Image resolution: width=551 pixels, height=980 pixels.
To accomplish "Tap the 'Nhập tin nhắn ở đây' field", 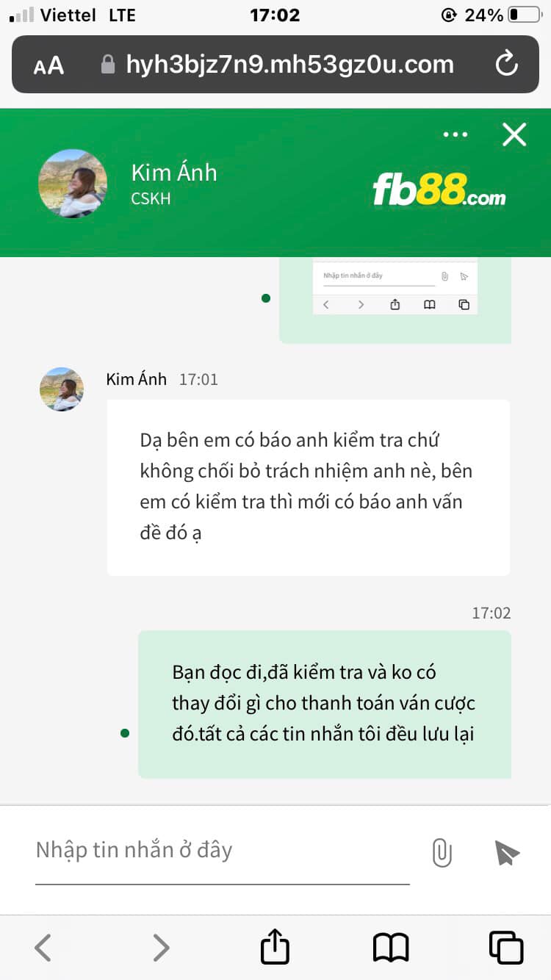I will click(223, 851).
